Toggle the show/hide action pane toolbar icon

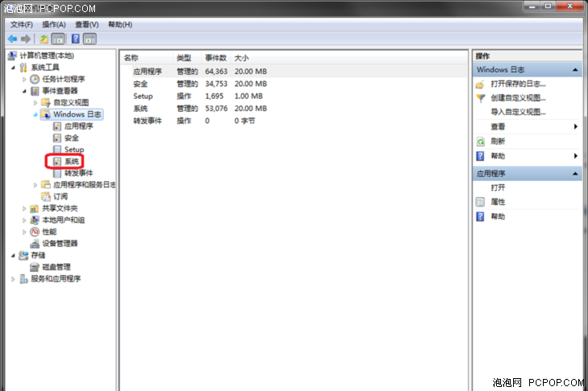89,39
